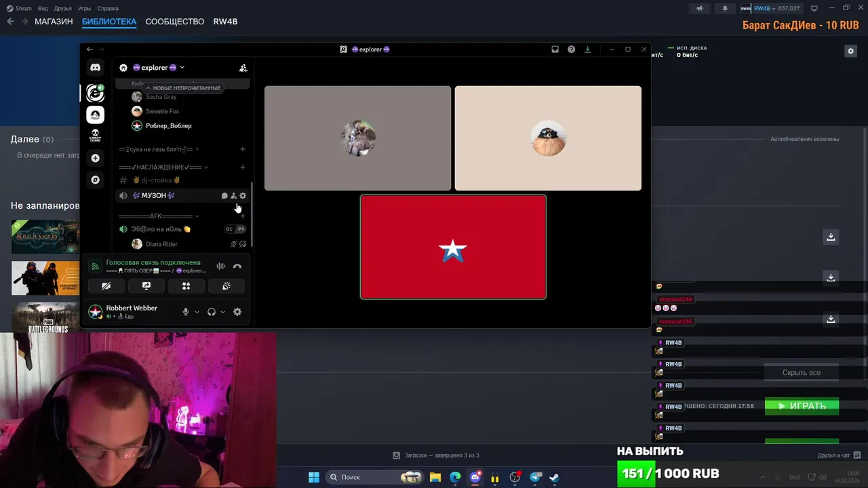Image resolution: width=868 pixels, height=488 pixels.
Task: Add a channel to НАСЛАЖДЕНИЕ category
Action: 243,167
